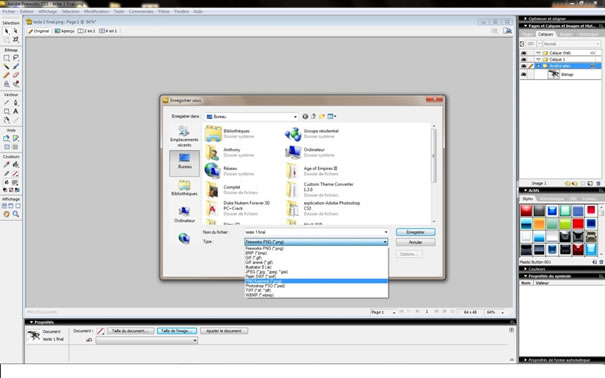Select the Eraser tool
Viewport: 605px width, 378px height.
click(16, 75)
